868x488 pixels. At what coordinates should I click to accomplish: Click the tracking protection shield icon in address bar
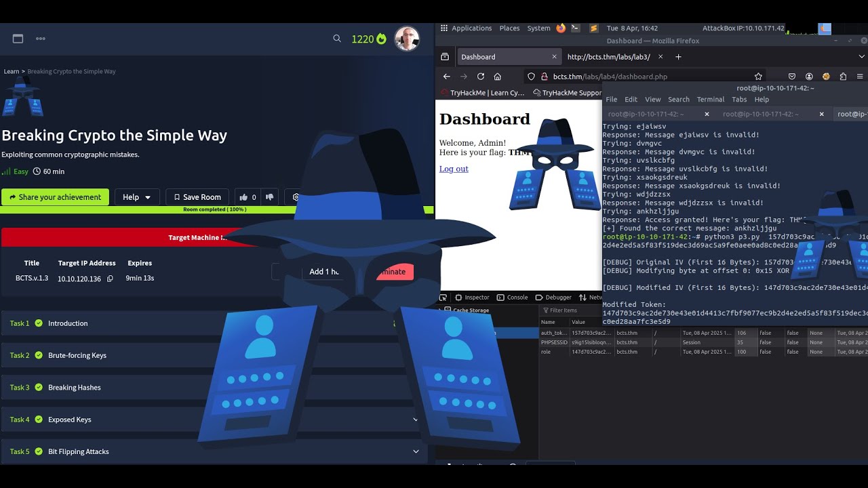[x=532, y=77]
